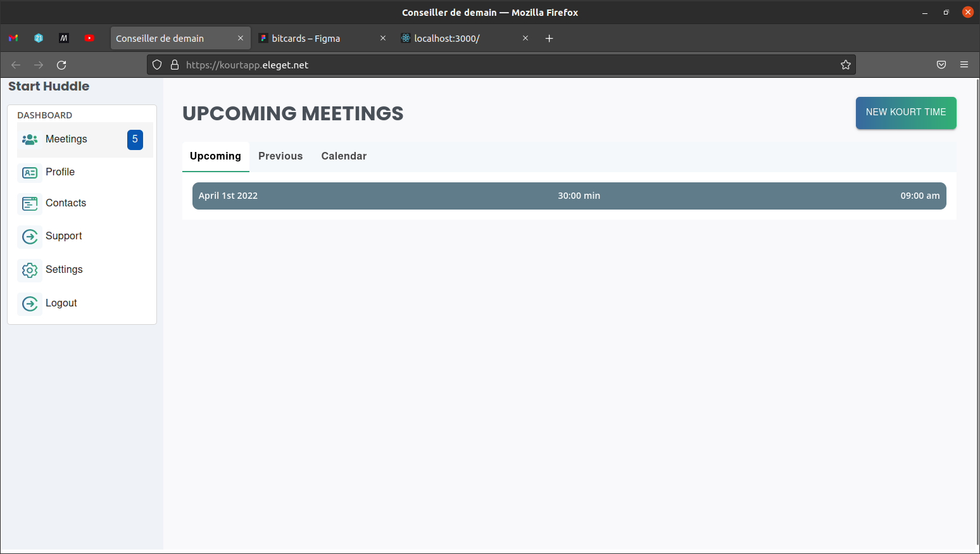Reload the page with the refresh icon
Viewport: 980px width, 554px height.
61,65
